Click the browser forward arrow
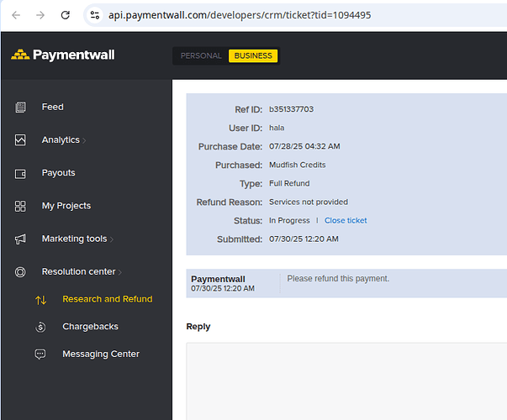Viewport: 507px width, 420px height. [40, 15]
